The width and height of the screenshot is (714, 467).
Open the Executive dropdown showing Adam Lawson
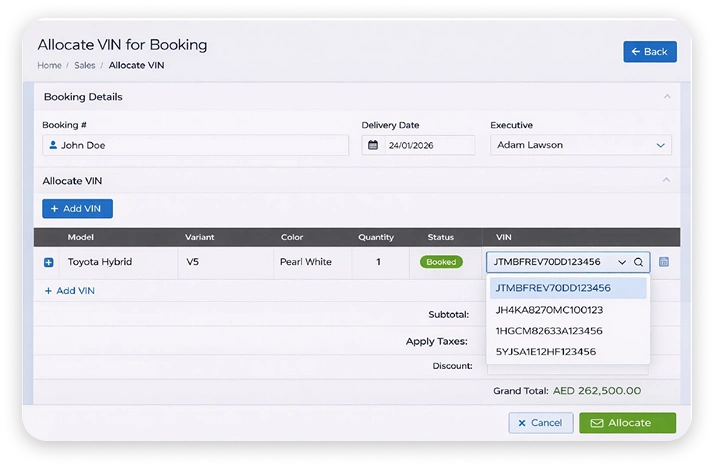pos(581,145)
